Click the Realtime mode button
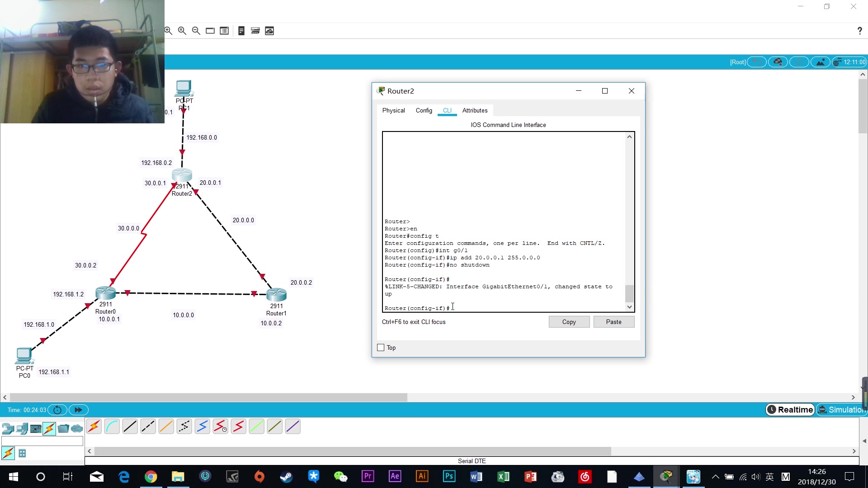 789,410
